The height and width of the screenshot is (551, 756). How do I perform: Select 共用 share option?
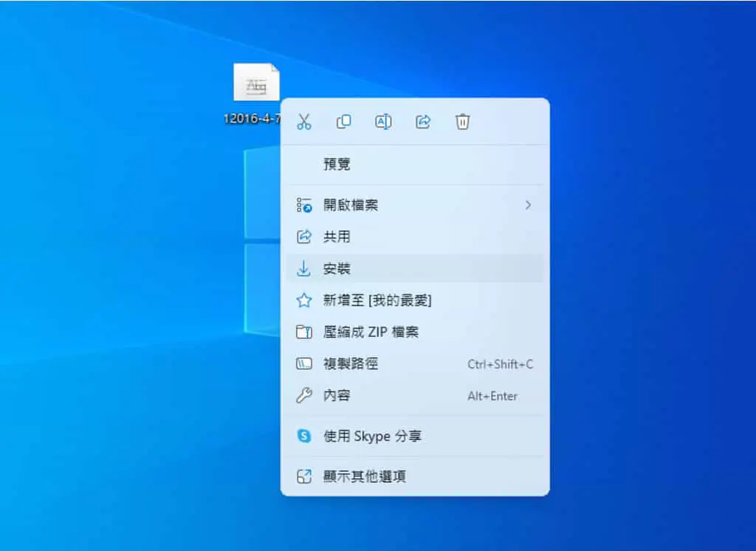(x=415, y=237)
